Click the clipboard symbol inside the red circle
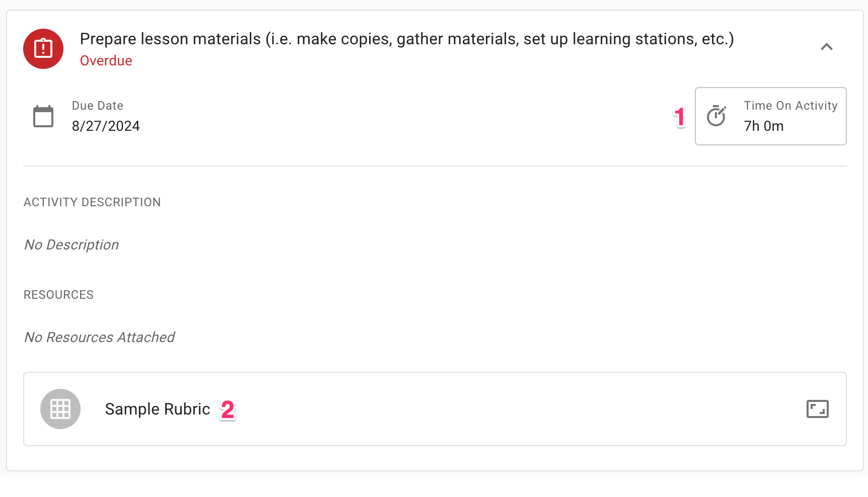This screenshot has height=497, width=868. click(43, 48)
